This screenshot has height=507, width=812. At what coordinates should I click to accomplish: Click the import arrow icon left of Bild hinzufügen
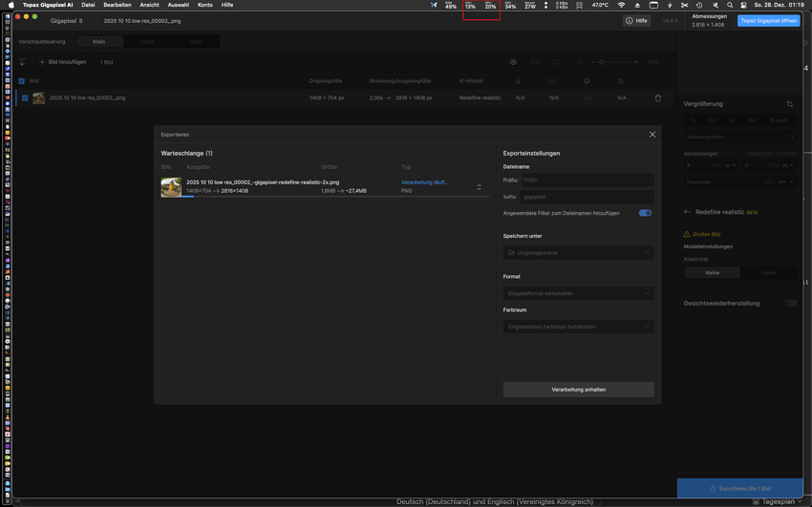[x=22, y=62]
